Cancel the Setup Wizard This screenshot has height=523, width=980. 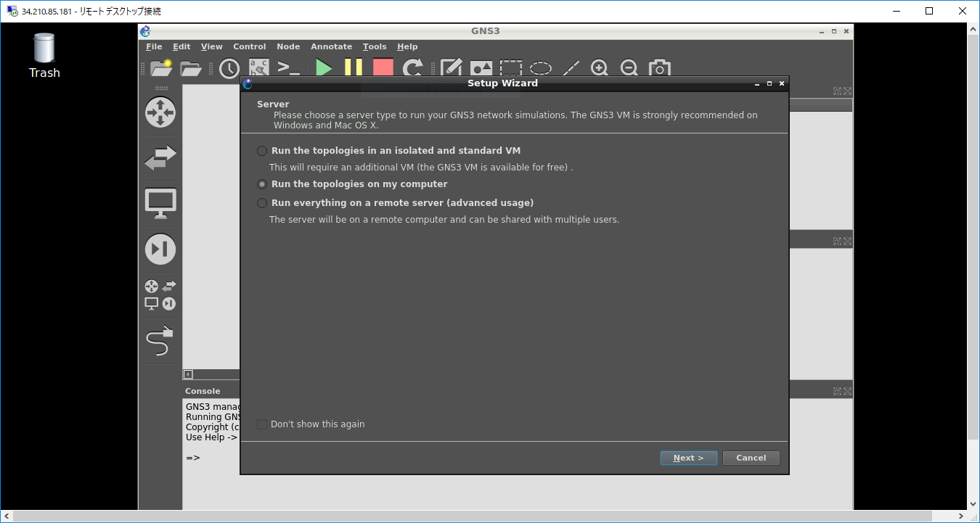pos(751,458)
